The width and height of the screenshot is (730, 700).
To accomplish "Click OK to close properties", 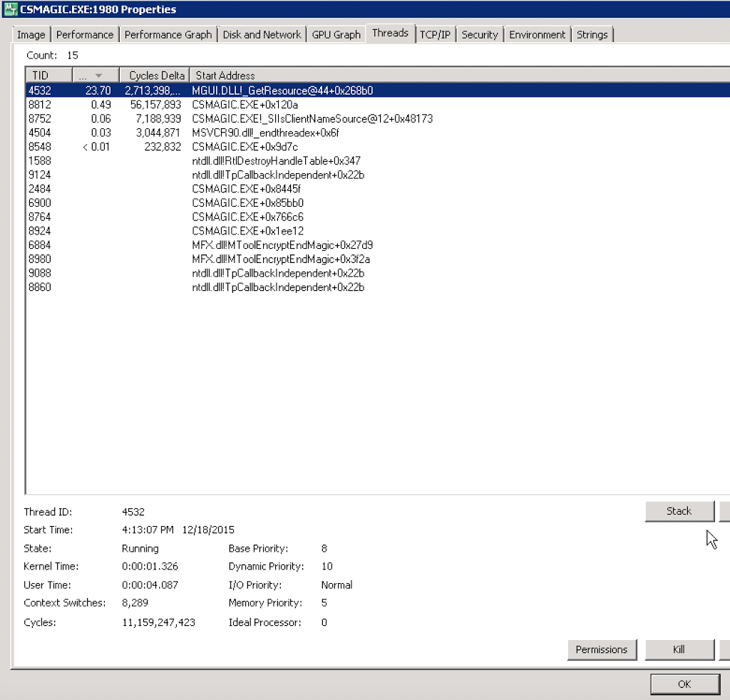I will click(x=684, y=684).
